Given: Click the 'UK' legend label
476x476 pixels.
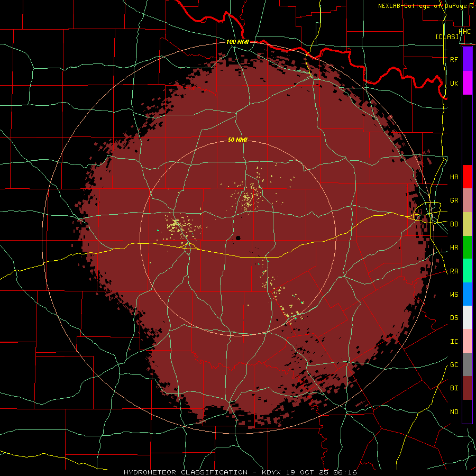Looking at the screenshot, I should 454,83.
